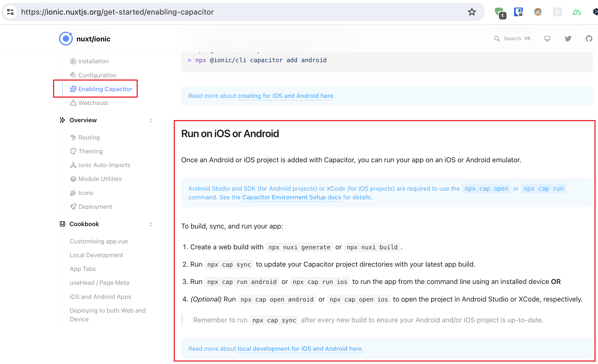Click the Deployment rocket icon

pos(73,206)
